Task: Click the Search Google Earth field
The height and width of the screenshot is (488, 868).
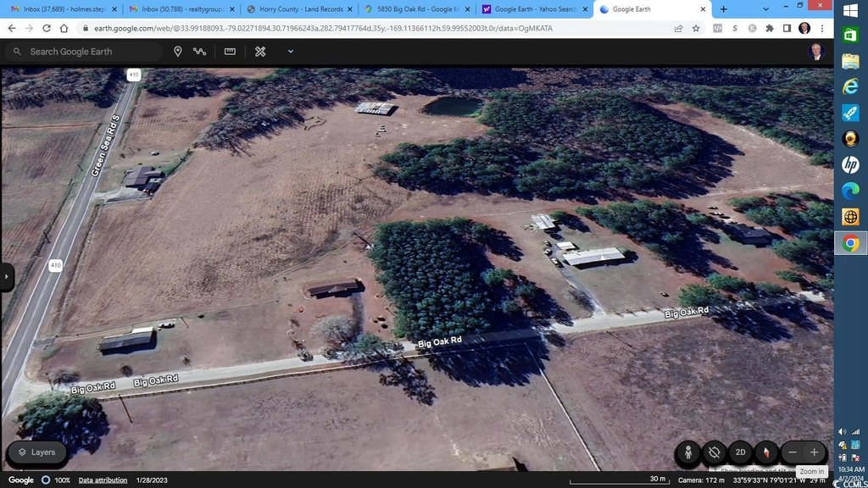Action: click(x=85, y=52)
